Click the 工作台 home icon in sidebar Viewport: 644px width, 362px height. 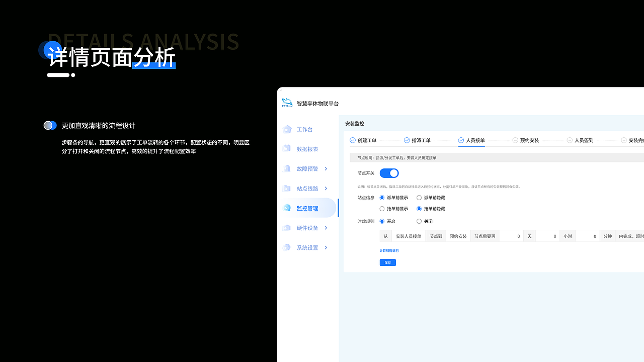288,129
